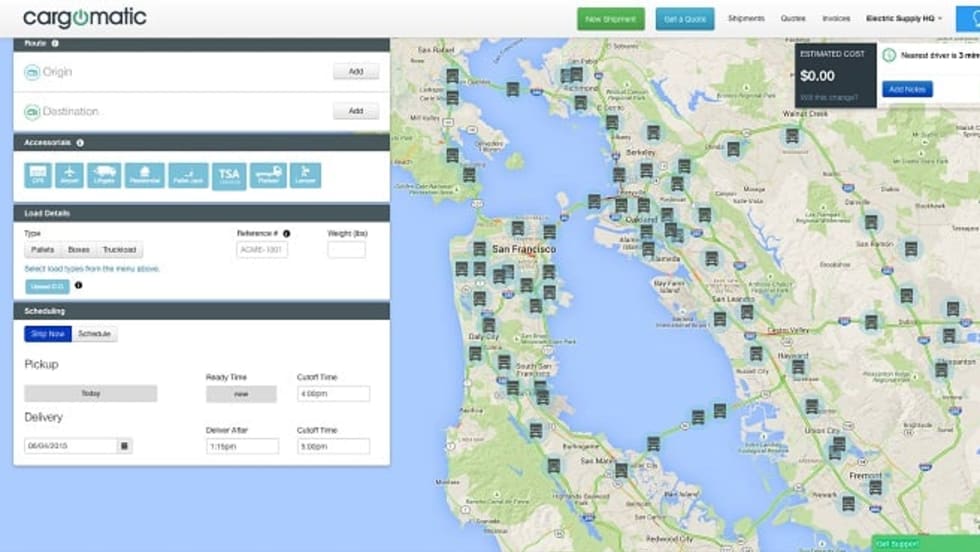
Task: Enable the Residential accessorial icon
Action: coord(145,176)
